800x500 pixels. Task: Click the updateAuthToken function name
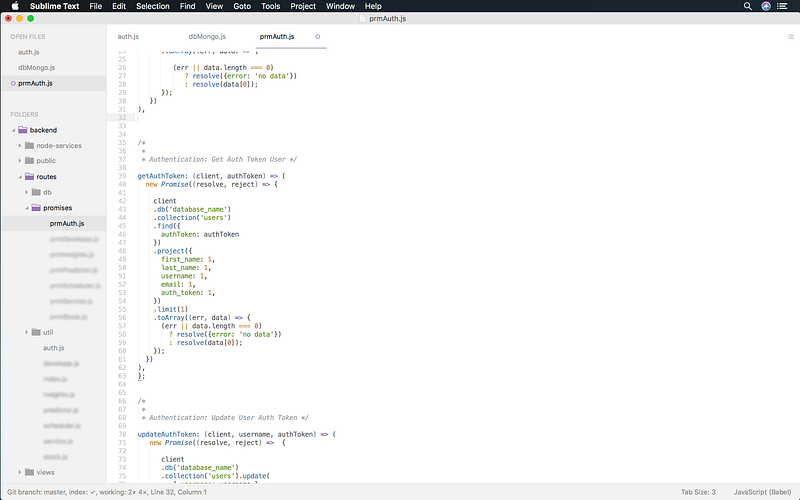tap(167, 435)
